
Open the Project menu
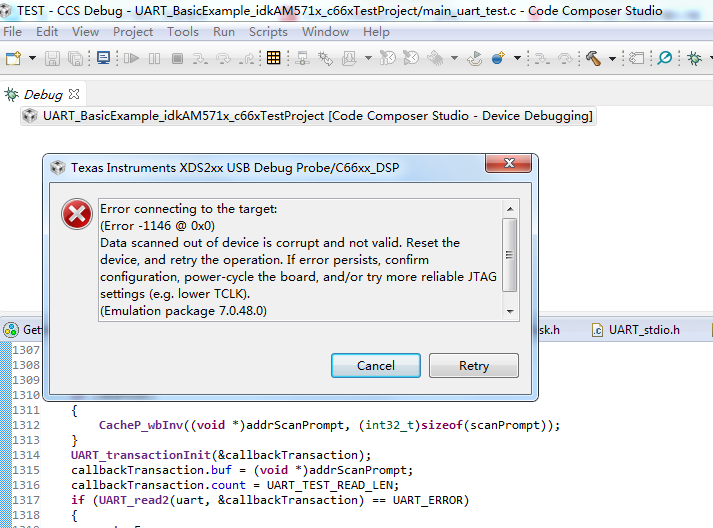point(133,32)
